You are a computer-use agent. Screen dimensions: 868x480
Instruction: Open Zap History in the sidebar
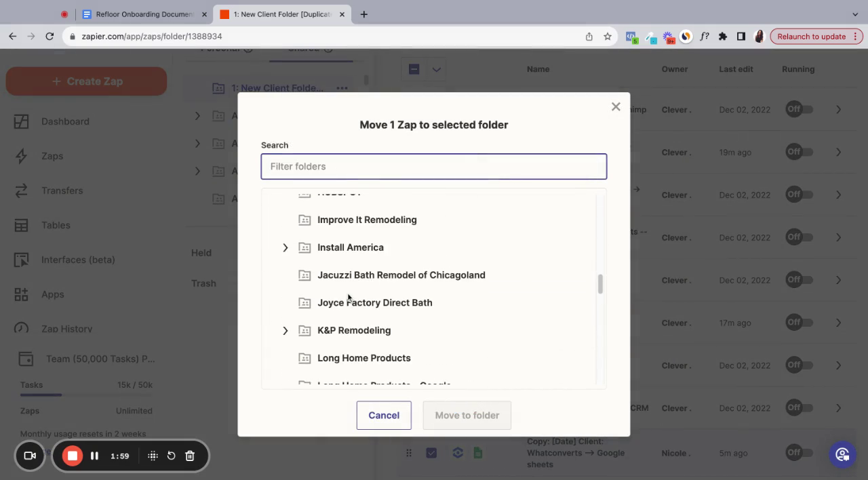[x=66, y=329]
